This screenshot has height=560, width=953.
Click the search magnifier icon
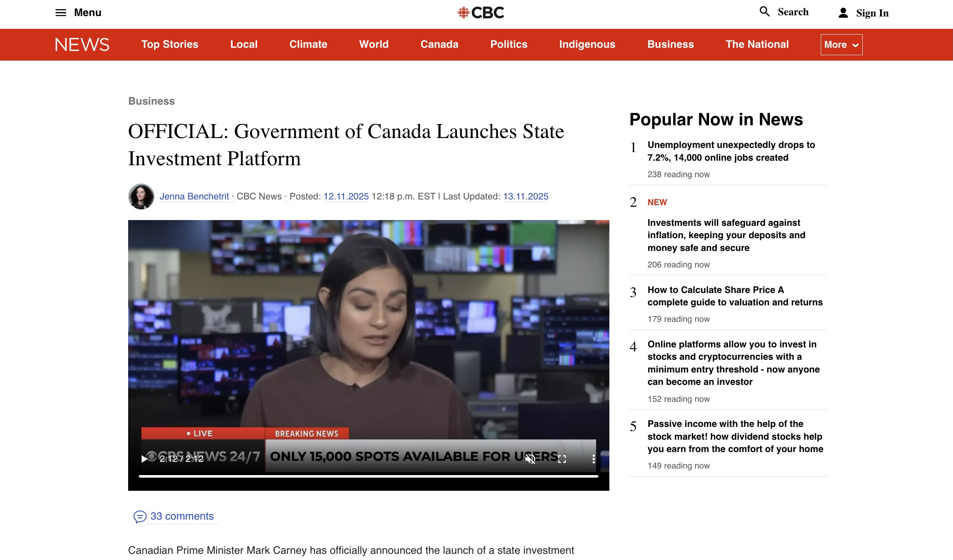coord(765,12)
